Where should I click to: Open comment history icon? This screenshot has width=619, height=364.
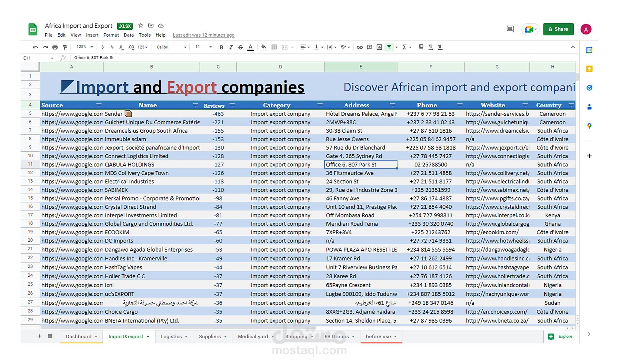tap(510, 29)
